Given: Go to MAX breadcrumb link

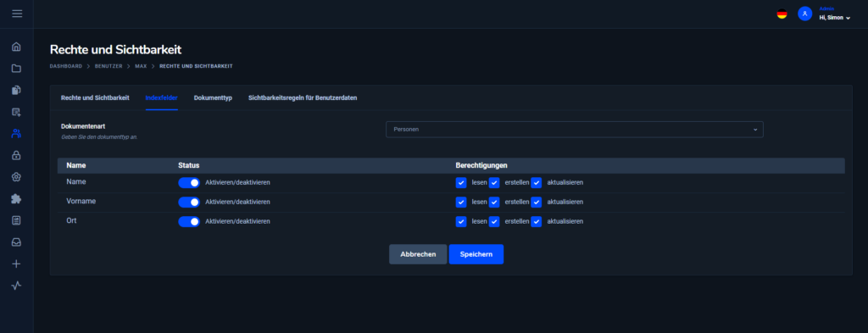Looking at the screenshot, I should [141, 66].
